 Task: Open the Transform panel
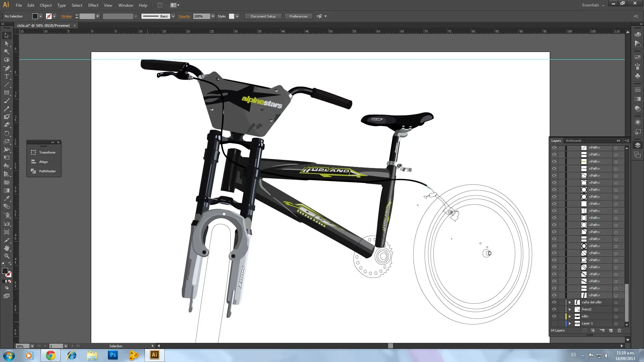coord(44,153)
